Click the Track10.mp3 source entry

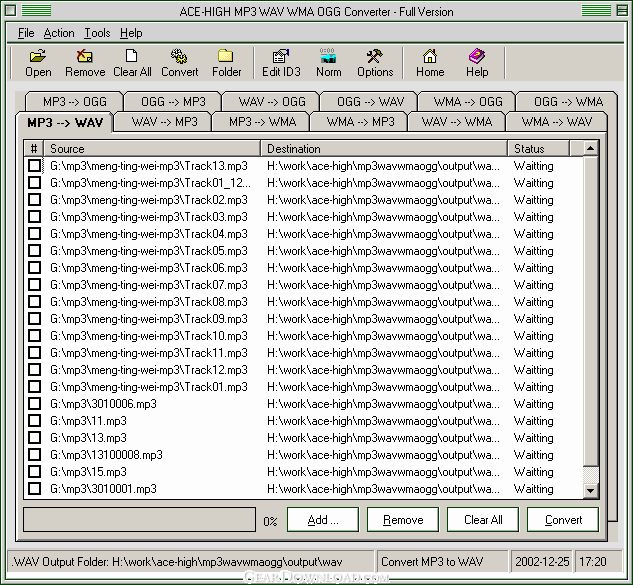(x=149, y=335)
